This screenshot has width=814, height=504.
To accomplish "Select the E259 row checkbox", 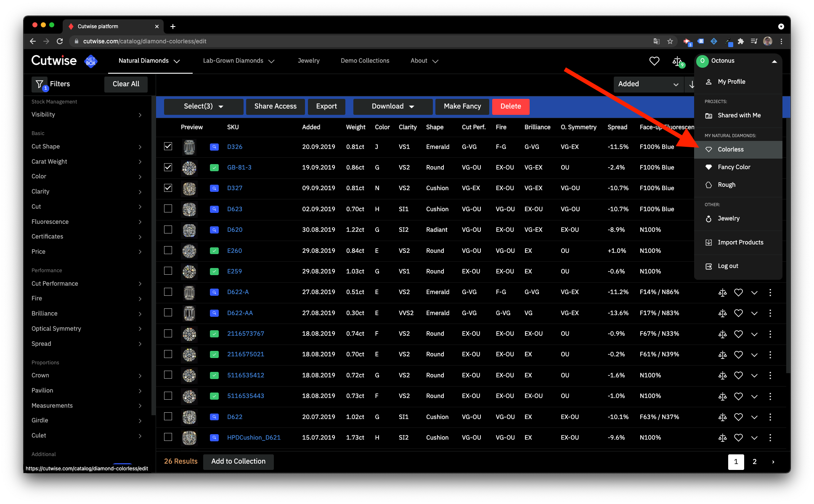I will tap(168, 271).
